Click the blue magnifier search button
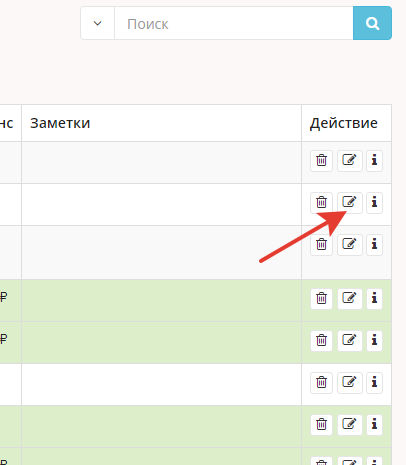The height and width of the screenshot is (465, 406). 372,23
